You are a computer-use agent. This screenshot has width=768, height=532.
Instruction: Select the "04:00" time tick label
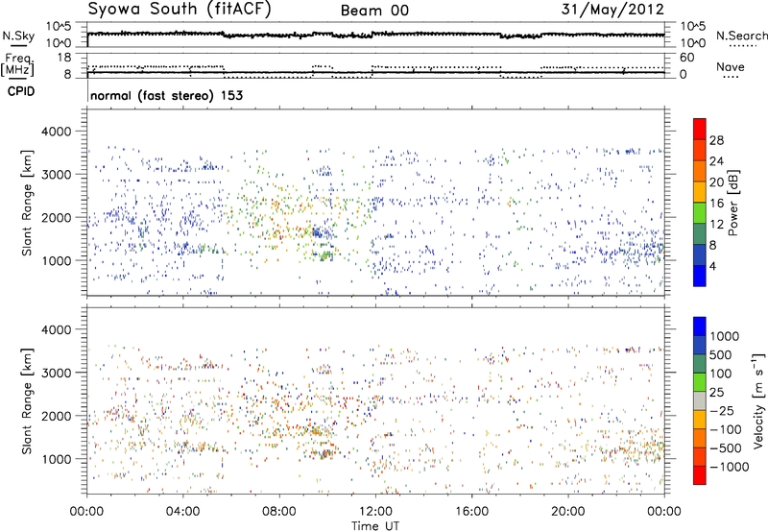coord(182,512)
